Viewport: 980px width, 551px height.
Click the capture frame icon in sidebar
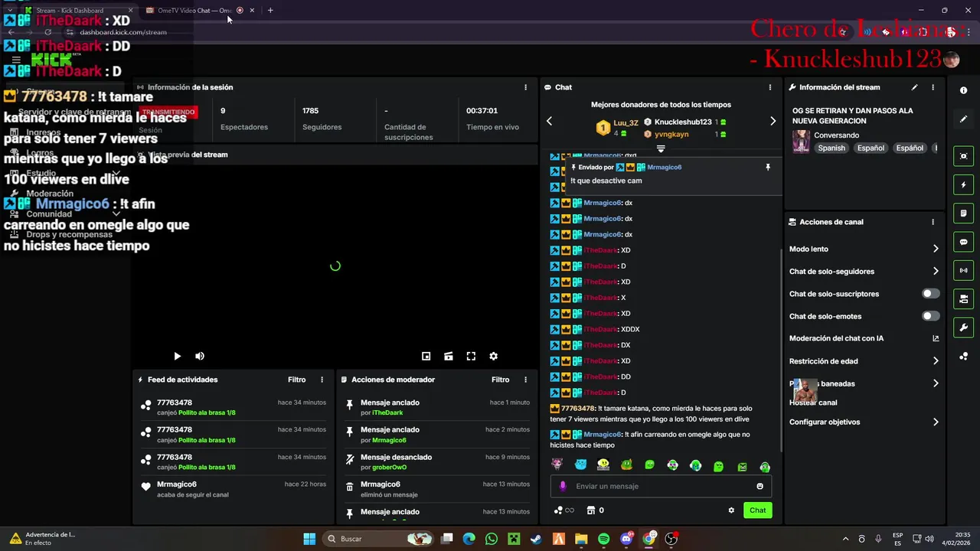tap(963, 156)
